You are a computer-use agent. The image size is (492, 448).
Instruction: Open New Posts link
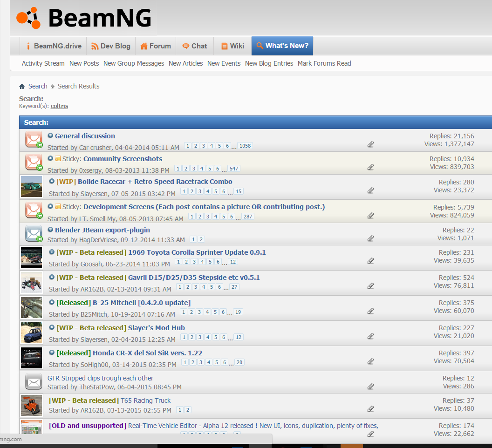pyautogui.click(x=84, y=63)
